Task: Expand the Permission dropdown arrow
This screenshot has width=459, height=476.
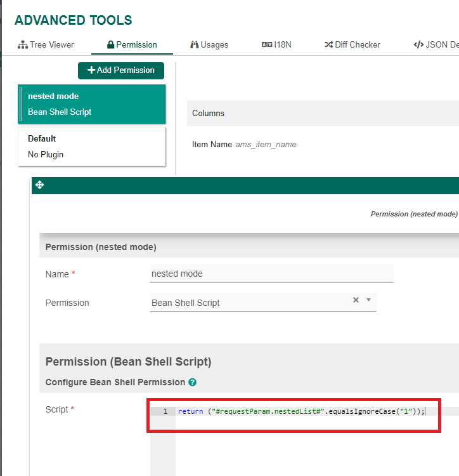Action: coord(368,300)
